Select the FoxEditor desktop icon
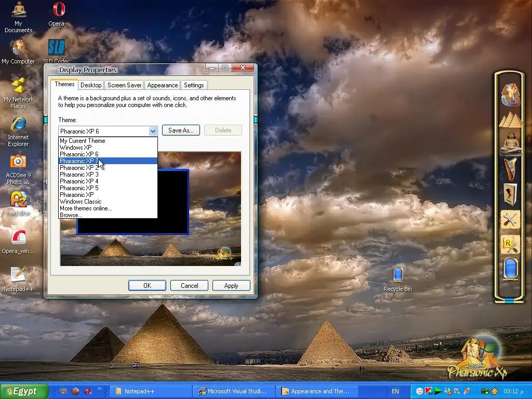The image size is (532, 399). click(x=18, y=204)
